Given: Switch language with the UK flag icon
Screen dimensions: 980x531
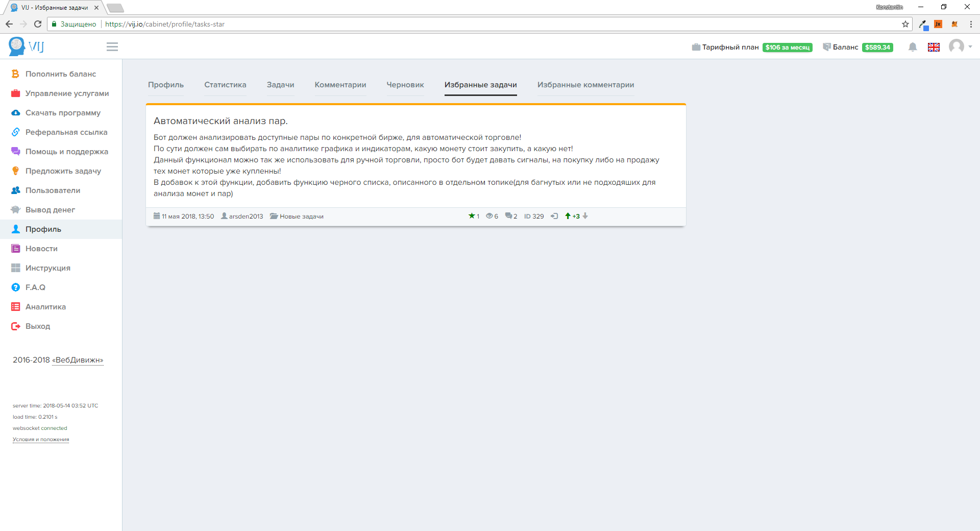Looking at the screenshot, I should coord(934,47).
